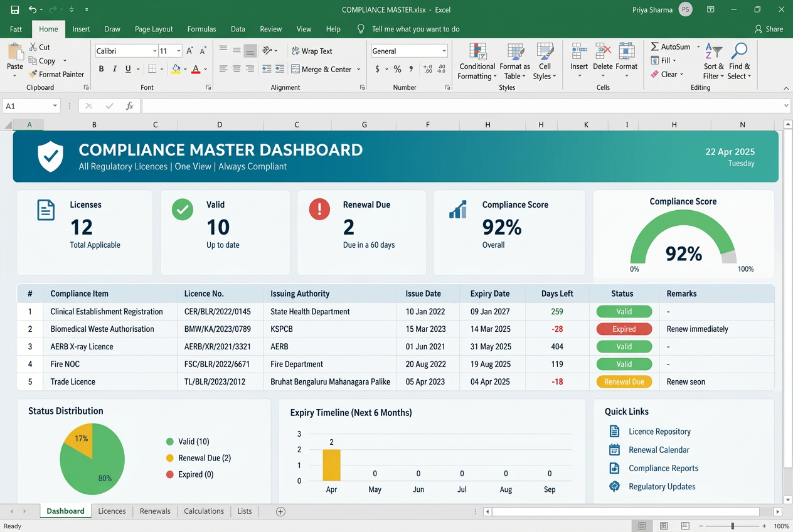793x532 pixels.
Task: Click the Paste clipboard icon
Action: pyautogui.click(x=15, y=52)
